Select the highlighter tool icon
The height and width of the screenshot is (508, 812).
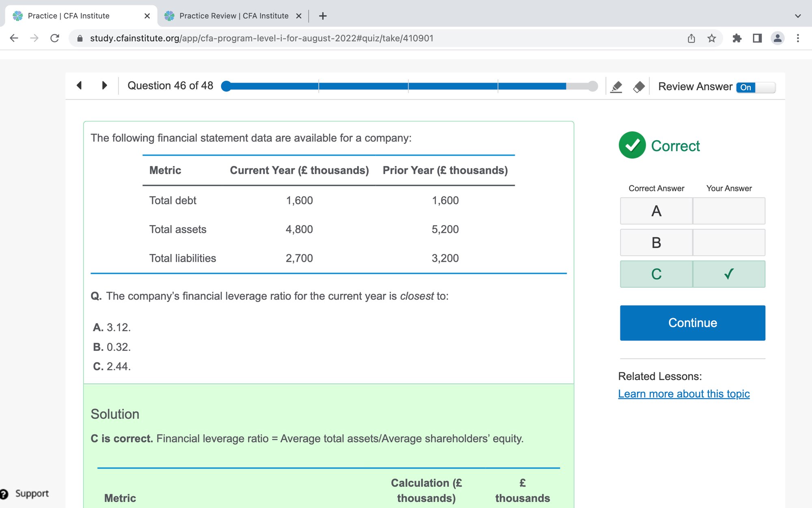[616, 87]
